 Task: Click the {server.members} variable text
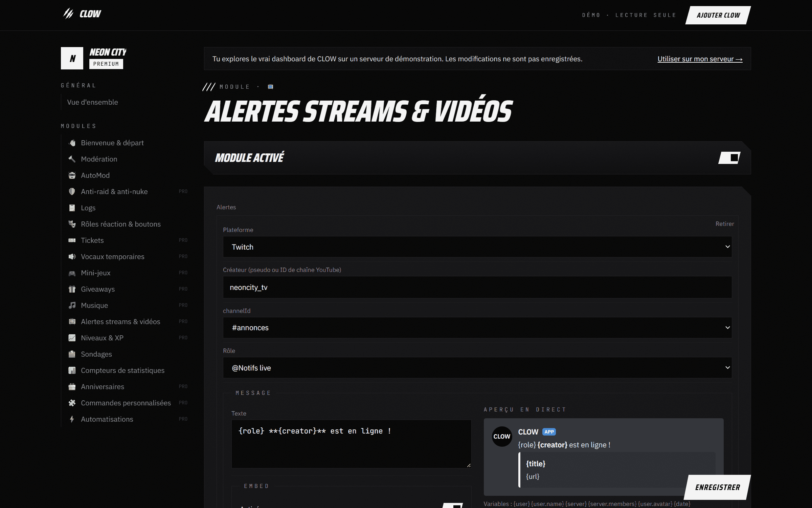(612, 504)
